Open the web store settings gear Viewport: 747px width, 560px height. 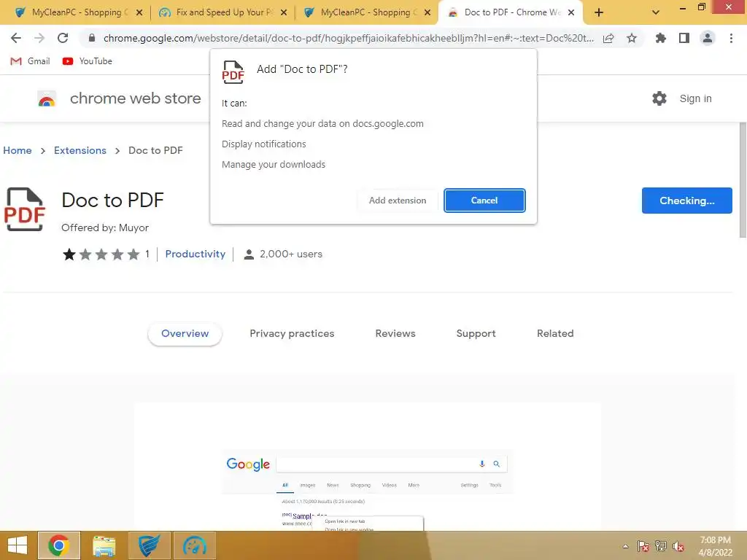click(x=659, y=98)
